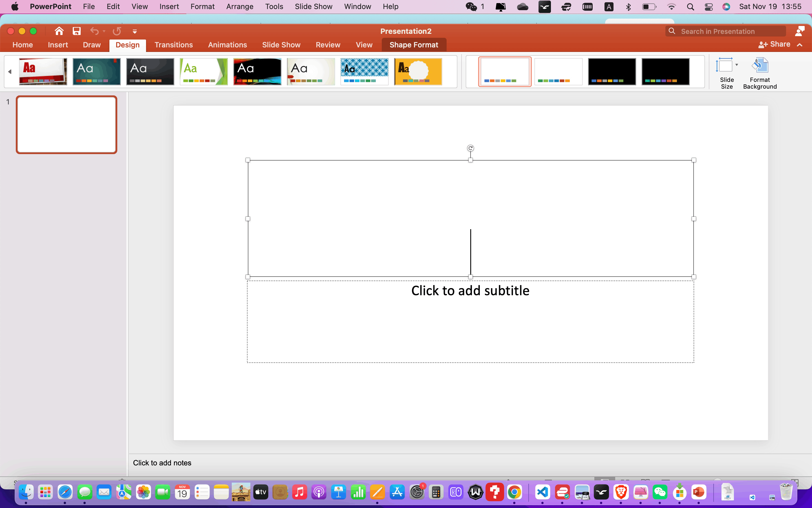
Task: Apply the dark gray Aa theme
Action: pos(150,71)
